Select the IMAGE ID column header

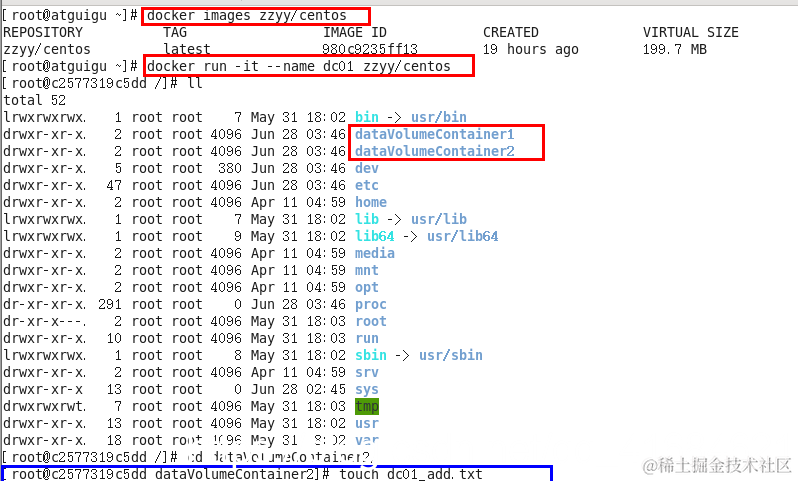point(355,33)
